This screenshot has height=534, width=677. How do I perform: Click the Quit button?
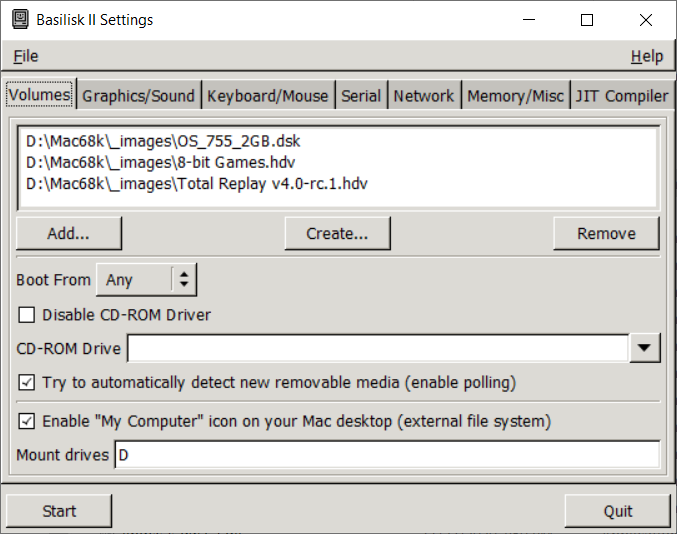click(617, 511)
